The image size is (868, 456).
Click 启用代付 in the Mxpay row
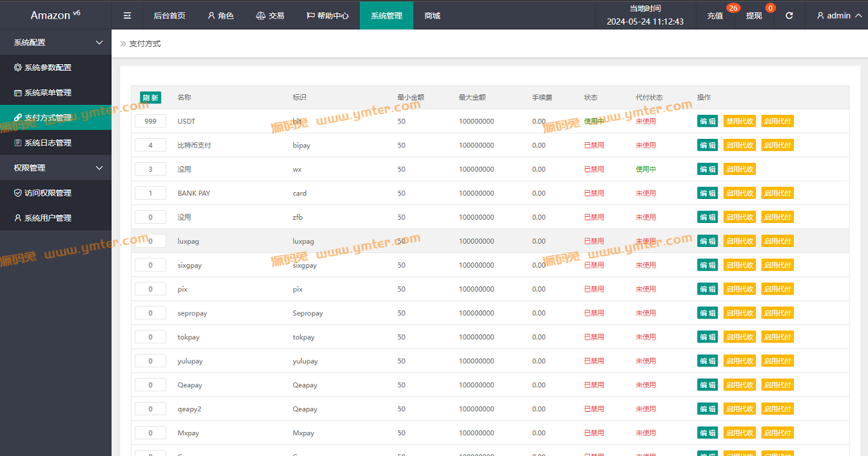778,433
